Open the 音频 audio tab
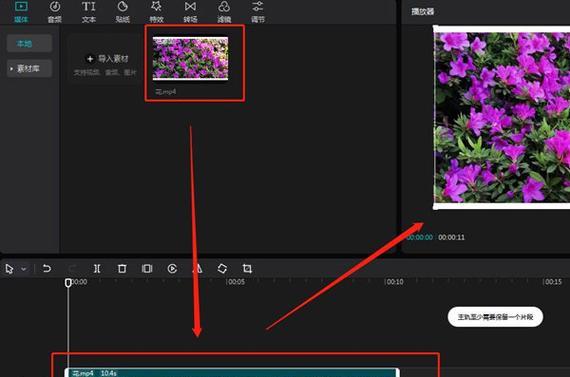Image resolution: width=570 pixels, height=377 pixels. click(x=55, y=12)
